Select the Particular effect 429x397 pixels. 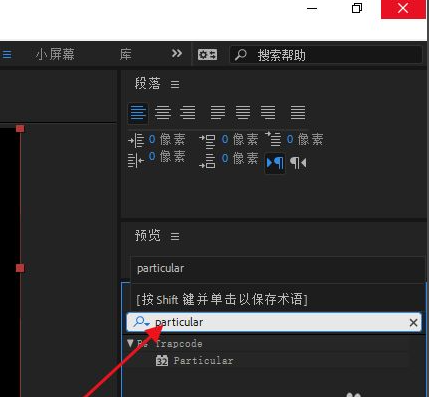click(x=203, y=361)
